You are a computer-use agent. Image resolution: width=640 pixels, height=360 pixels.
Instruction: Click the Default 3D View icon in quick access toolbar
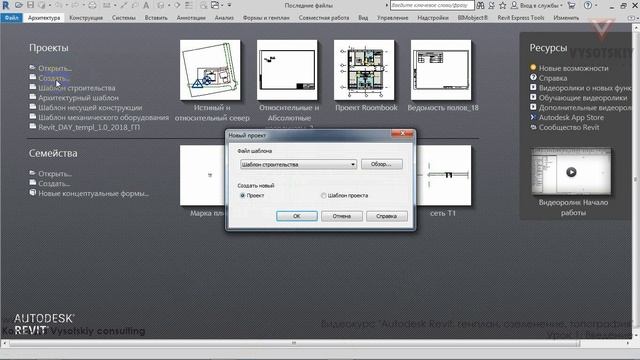[161, 5]
